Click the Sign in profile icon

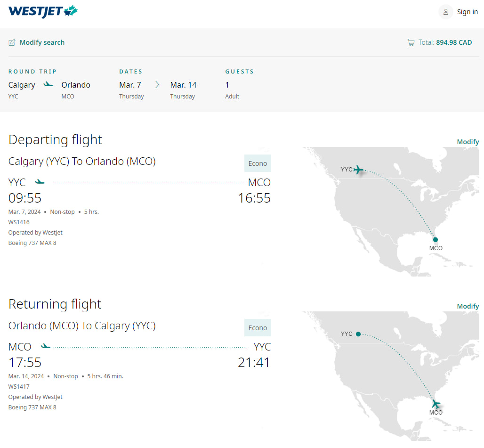tap(445, 11)
